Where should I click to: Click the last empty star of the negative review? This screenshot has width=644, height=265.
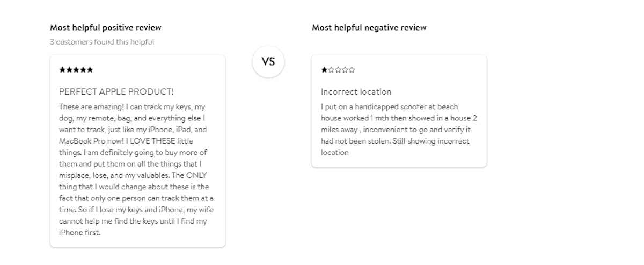point(352,70)
